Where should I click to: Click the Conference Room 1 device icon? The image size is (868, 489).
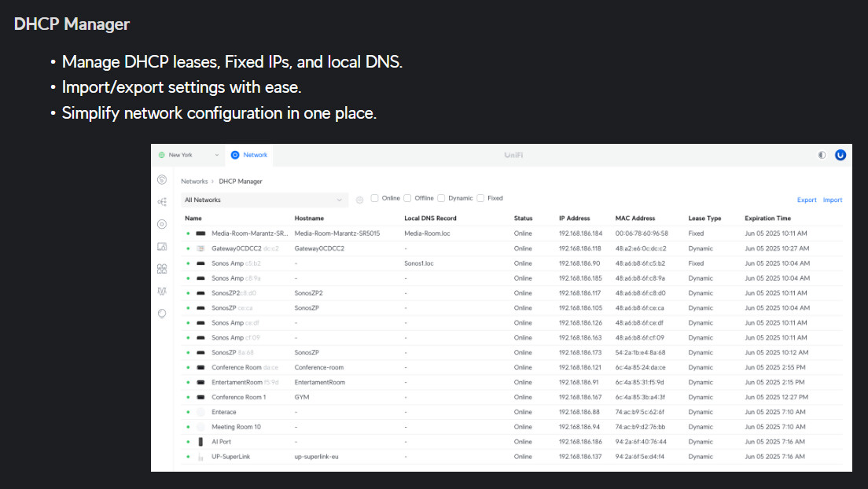click(200, 397)
